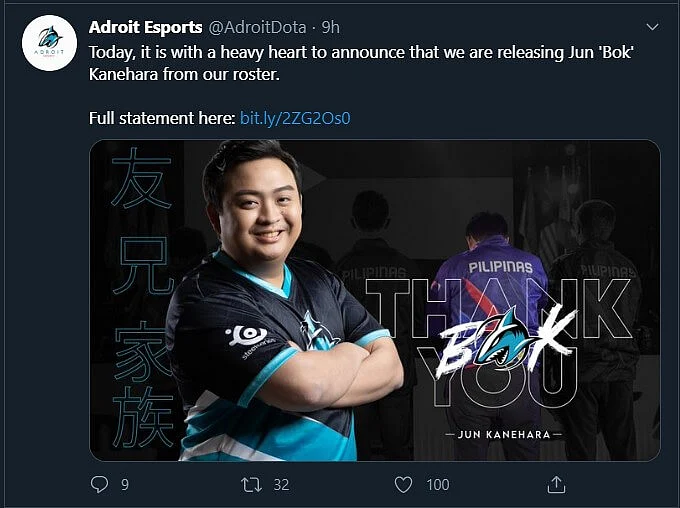Viewport: 680px width, 508px height.
Task: Open the Adroit Esports profile avatar
Action: [x=49, y=43]
